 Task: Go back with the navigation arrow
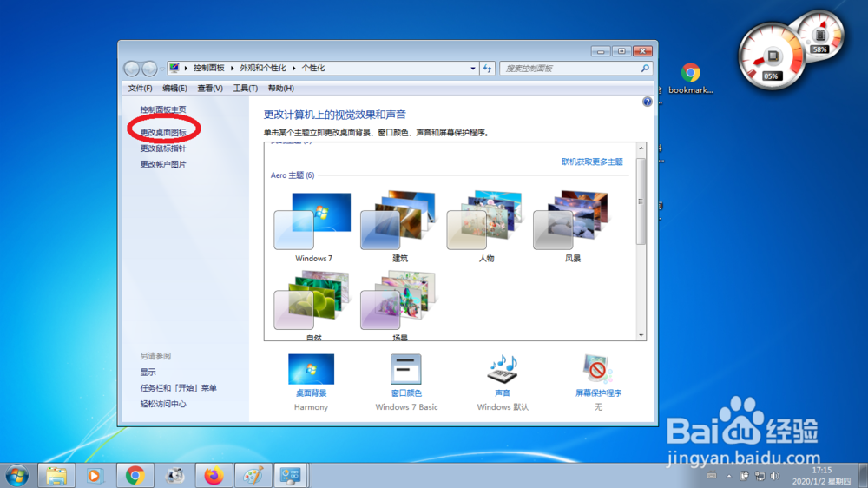(132, 68)
